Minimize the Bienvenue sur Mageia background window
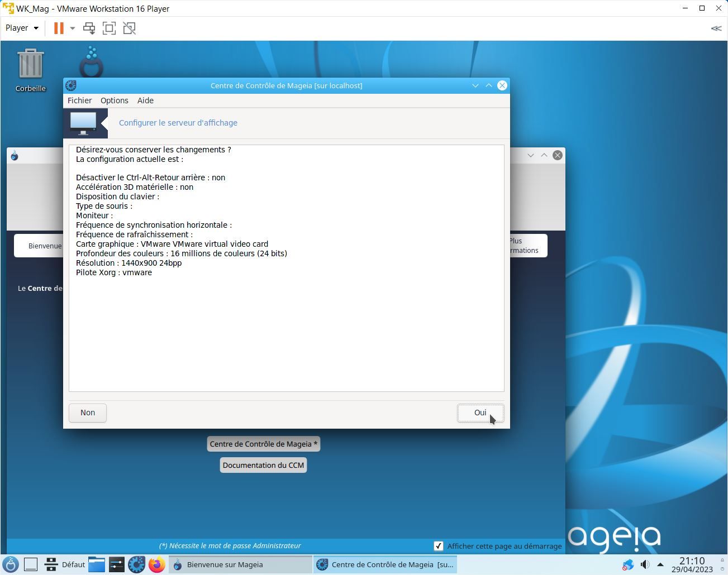This screenshot has height=575, width=728. point(531,155)
